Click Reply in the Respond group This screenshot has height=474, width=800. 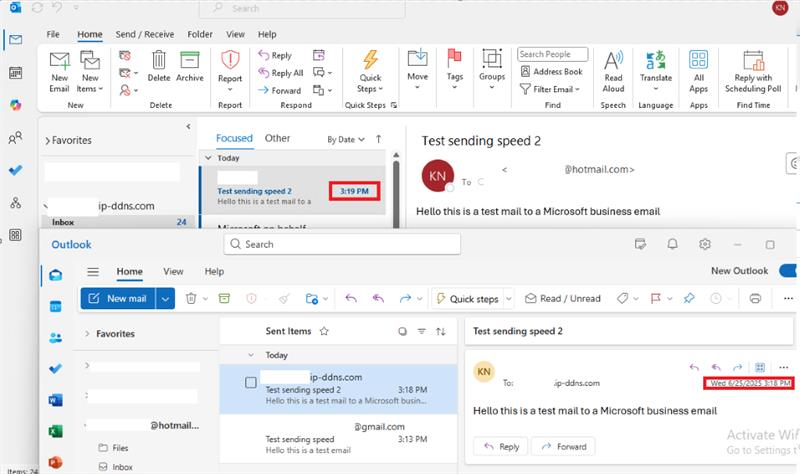[x=275, y=55]
